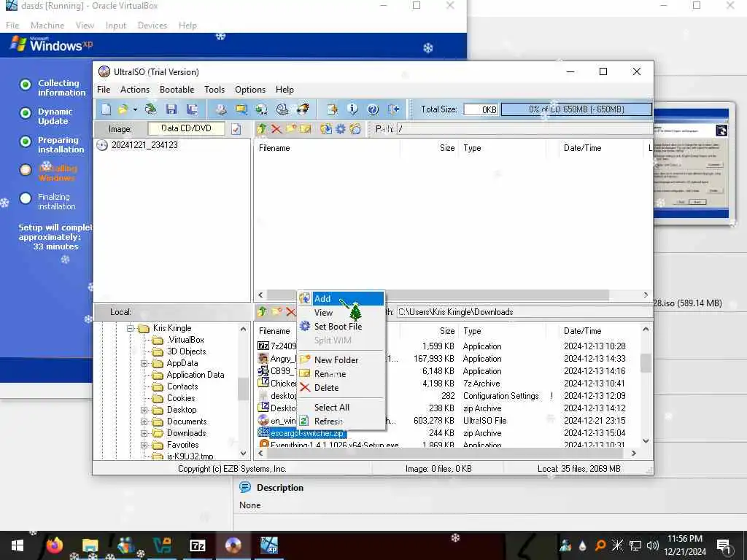Click the Exit door toolbar icon

[x=393, y=109]
